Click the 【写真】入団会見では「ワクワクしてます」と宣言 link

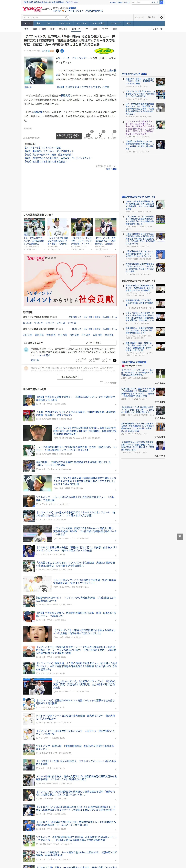(x=82, y=87)
